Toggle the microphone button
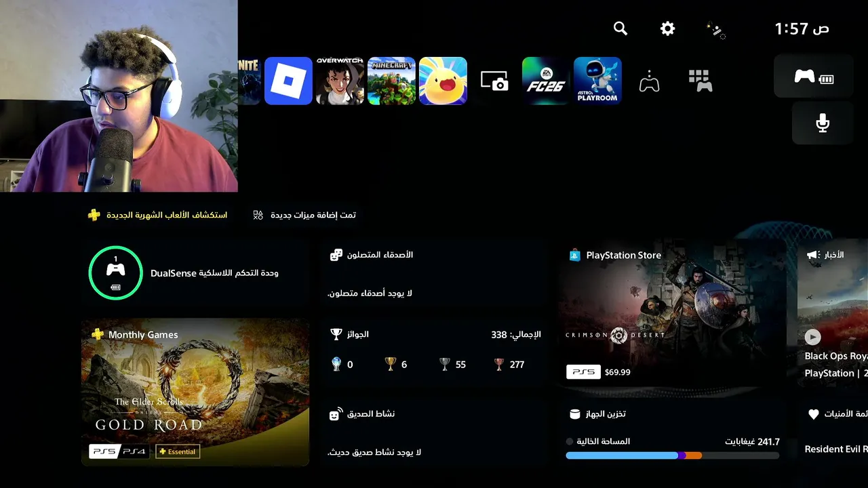 pos(823,123)
